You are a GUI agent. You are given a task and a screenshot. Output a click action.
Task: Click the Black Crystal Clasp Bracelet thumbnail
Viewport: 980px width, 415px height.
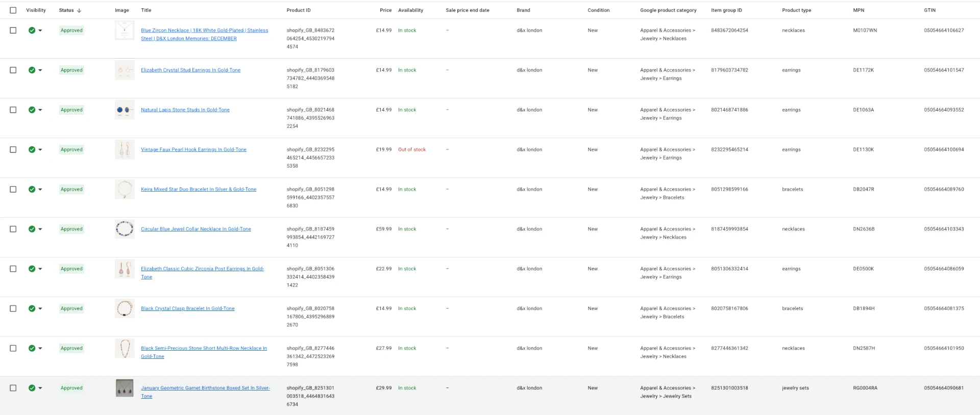[125, 309]
